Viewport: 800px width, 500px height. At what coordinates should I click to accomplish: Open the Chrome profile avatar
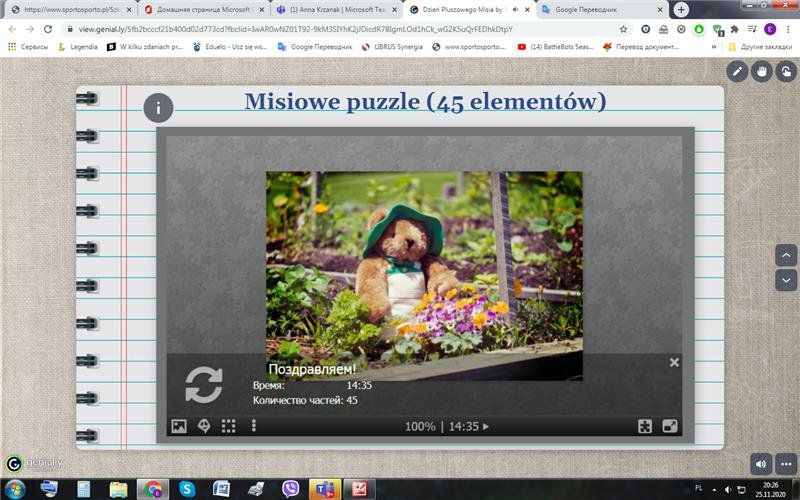pos(770,29)
